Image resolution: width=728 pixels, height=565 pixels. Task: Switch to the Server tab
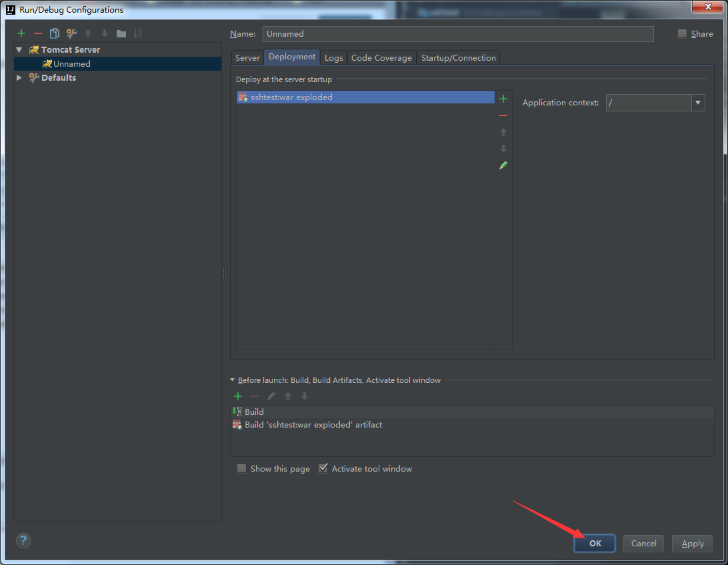(247, 58)
